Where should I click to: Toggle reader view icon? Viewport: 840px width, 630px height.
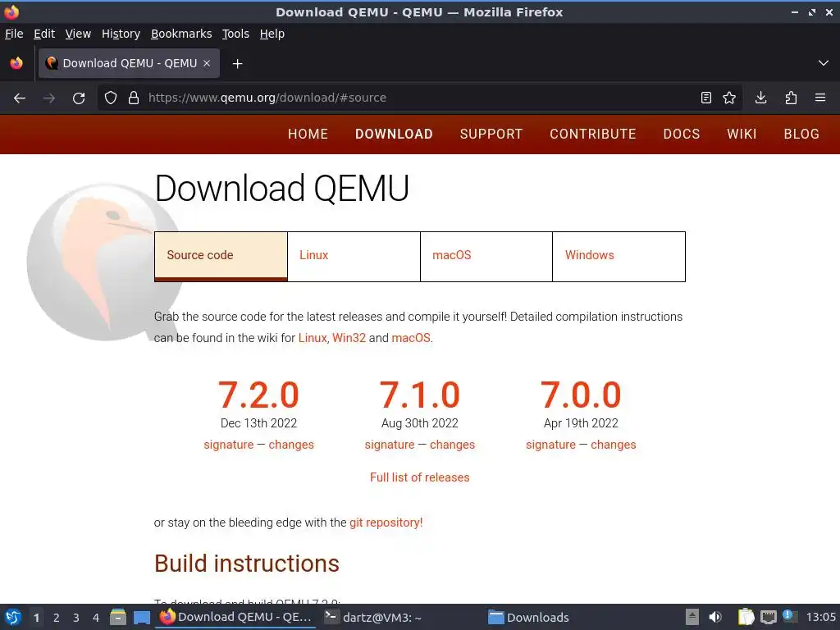(706, 98)
